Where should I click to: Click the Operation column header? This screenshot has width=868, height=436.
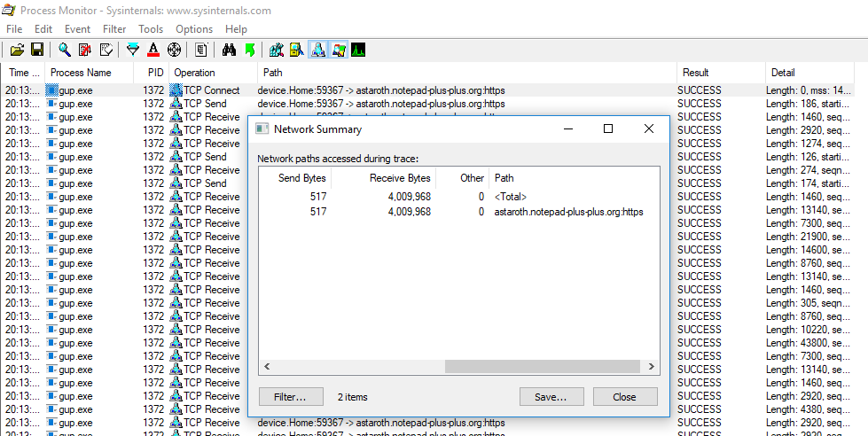coord(213,73)
